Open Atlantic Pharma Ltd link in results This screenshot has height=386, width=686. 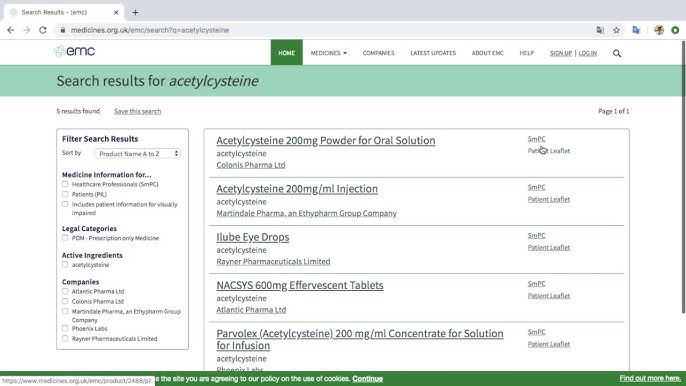[x=251, y=310]
